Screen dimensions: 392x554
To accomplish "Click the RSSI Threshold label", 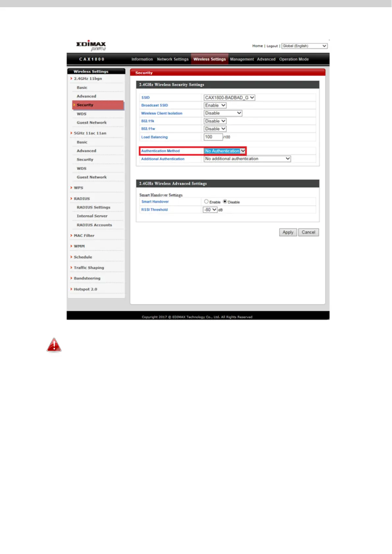I will pyautogui.click(x=154, y=210).
